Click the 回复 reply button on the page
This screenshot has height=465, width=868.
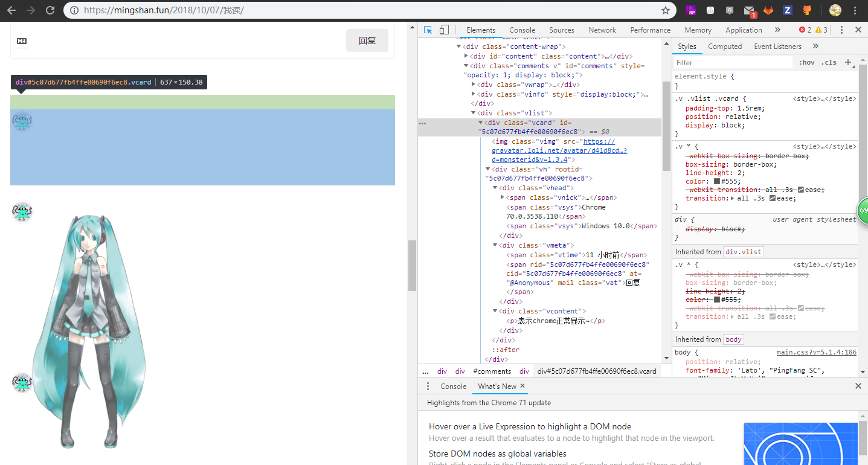pyautogui.click(x=367, y=40)
